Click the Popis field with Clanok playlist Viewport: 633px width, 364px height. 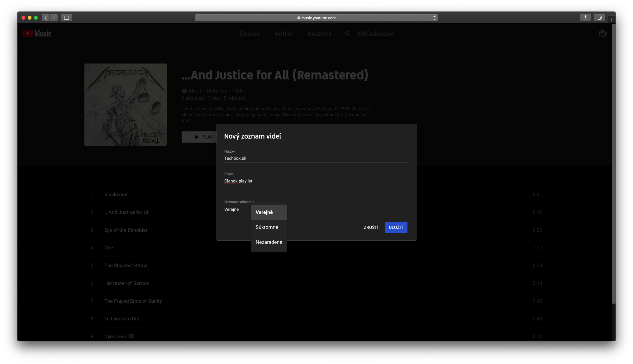tap(316, 181)
